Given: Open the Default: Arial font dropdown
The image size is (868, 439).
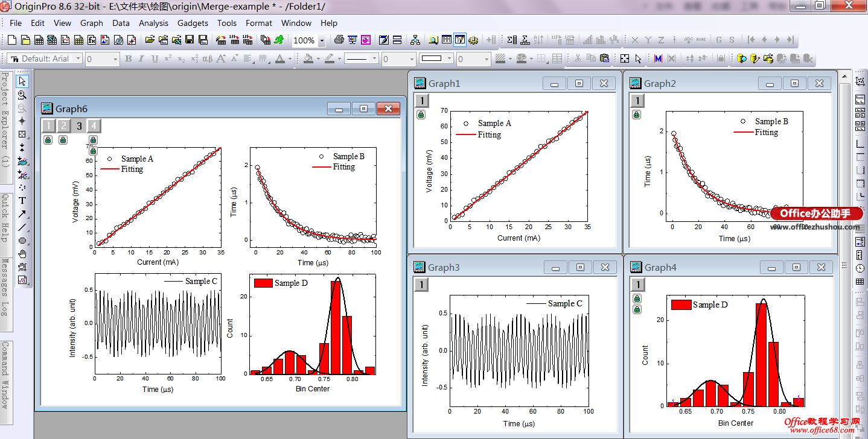Looking at the screenshot, I should point(77,58).
